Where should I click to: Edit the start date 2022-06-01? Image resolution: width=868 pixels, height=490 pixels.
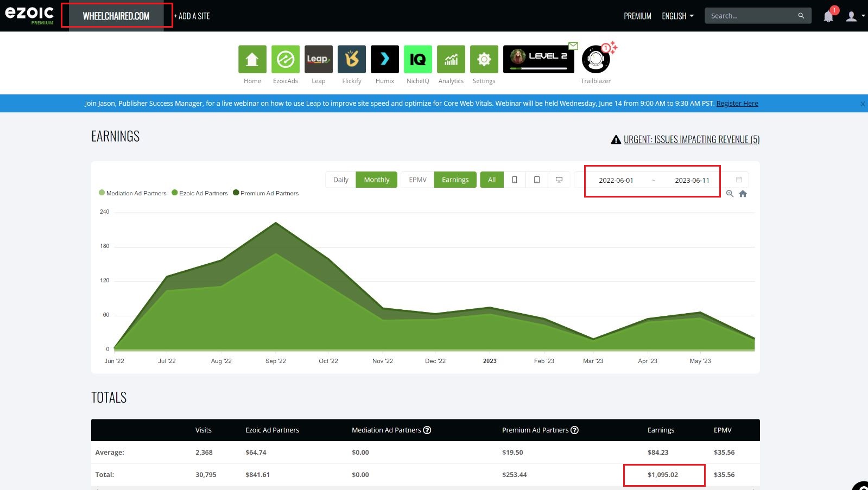(616, 180)
